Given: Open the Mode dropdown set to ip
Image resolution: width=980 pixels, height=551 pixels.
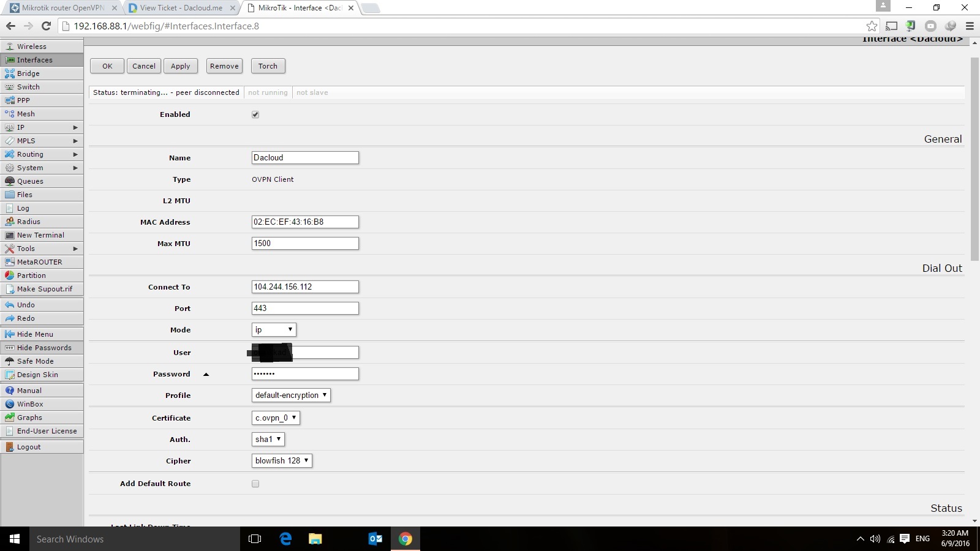Looking at the screenshot, I should [274, 330].
